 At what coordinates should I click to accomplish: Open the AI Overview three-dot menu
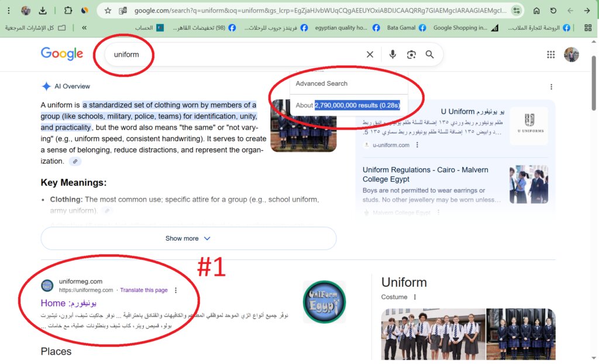pos(551,86)
